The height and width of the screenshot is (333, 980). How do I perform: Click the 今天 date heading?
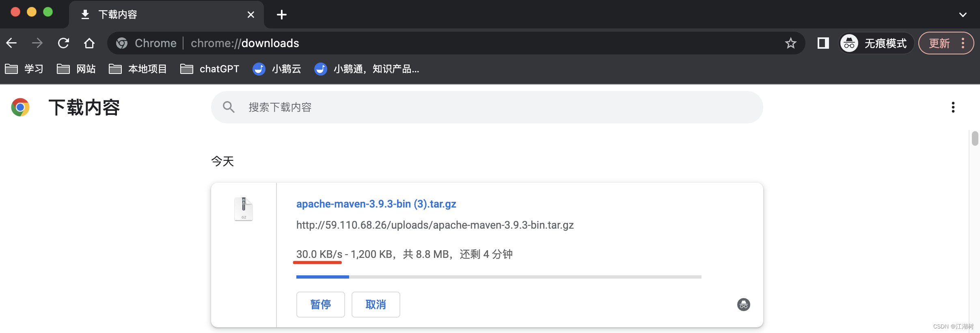pyautogui.click(x=222, y=162)
